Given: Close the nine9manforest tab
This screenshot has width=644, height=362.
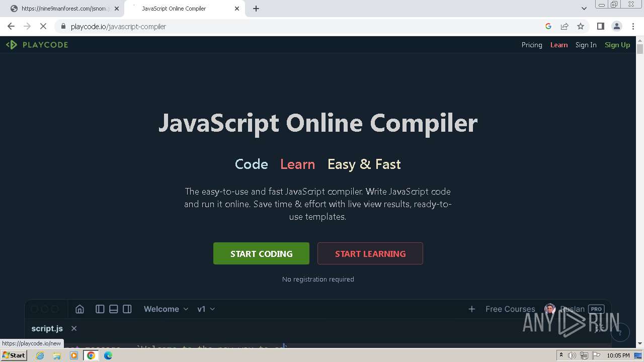Looking at the screenshot, I should 117,9.
